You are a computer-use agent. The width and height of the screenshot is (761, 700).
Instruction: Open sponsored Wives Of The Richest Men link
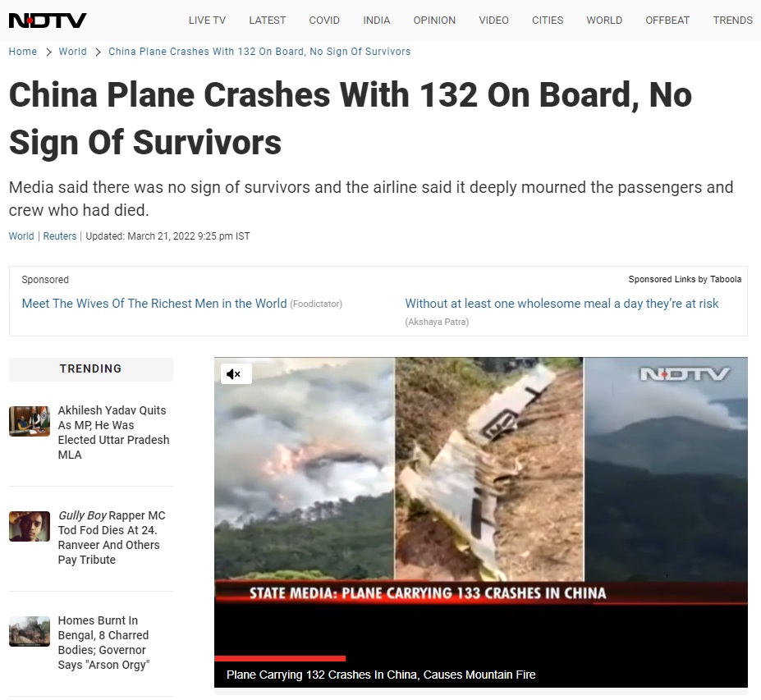pyautogui.click(x=154, y=304)
